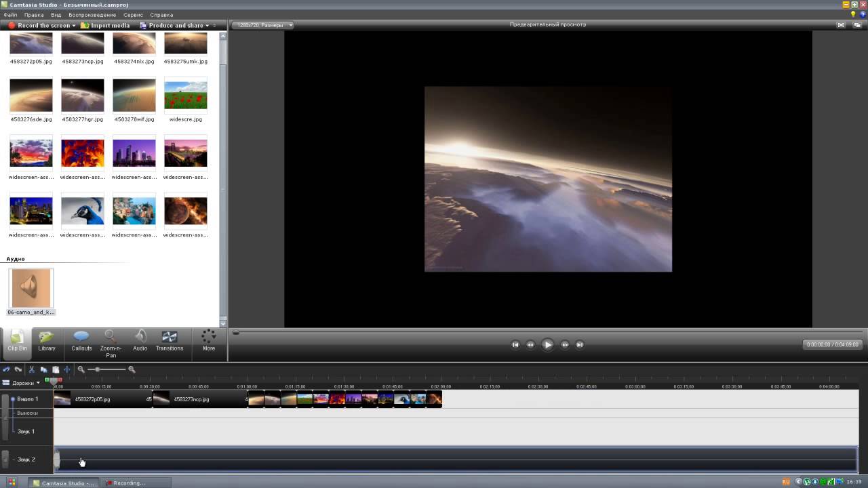Click the green selection start marker
This screenshot has height=488, width=868.
pos(47,380)
